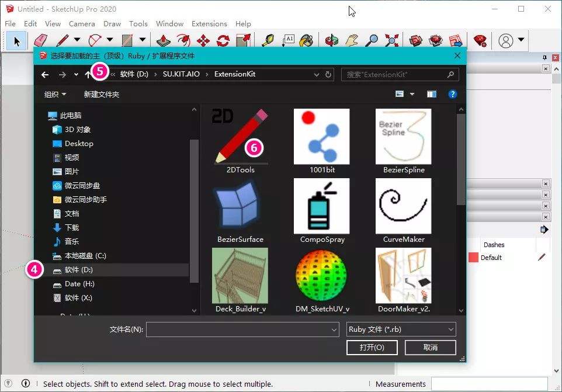Activate the Orbit tool

[x=332, y=40]
